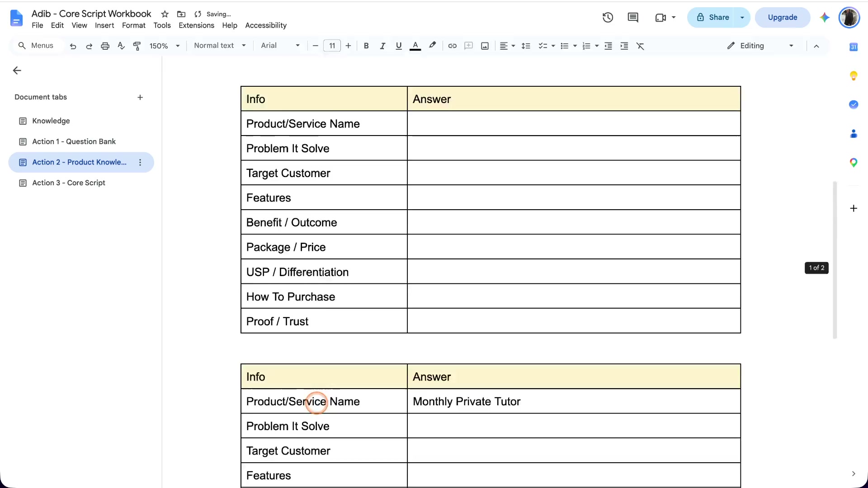Open the Insert menu
The width and height of the screenshot is (868, 488).
[x=104, y=25]
